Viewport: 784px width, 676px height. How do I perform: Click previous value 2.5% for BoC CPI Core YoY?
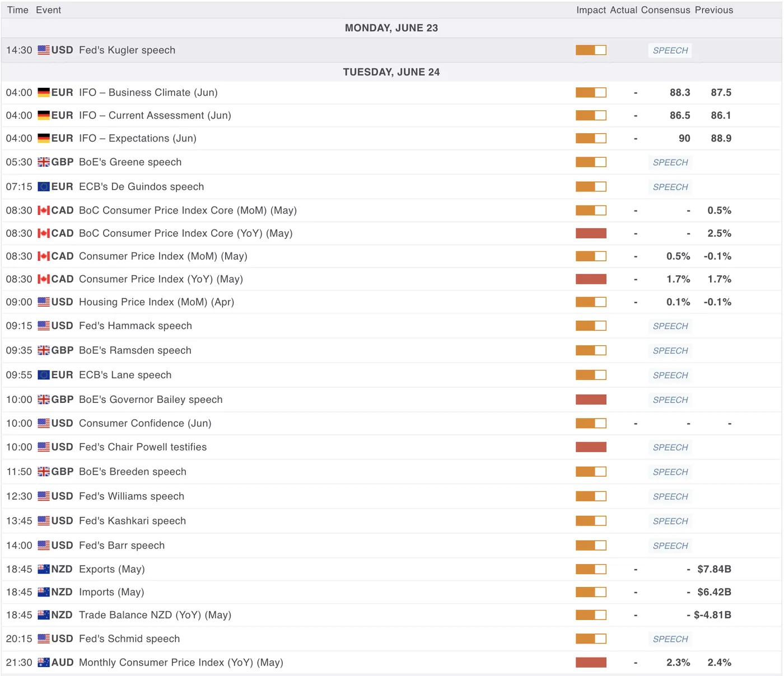tap(719, 233)
